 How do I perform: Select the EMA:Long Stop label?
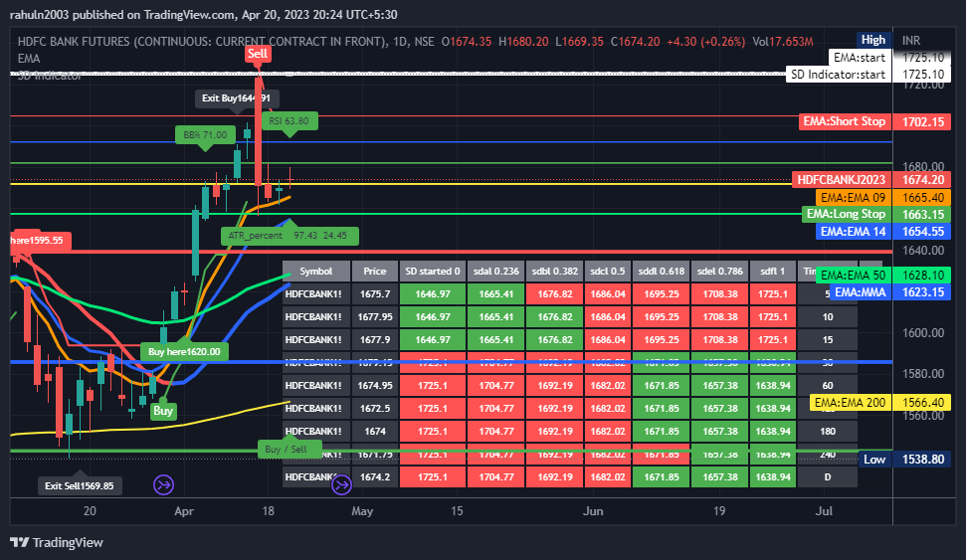point(846,214)
